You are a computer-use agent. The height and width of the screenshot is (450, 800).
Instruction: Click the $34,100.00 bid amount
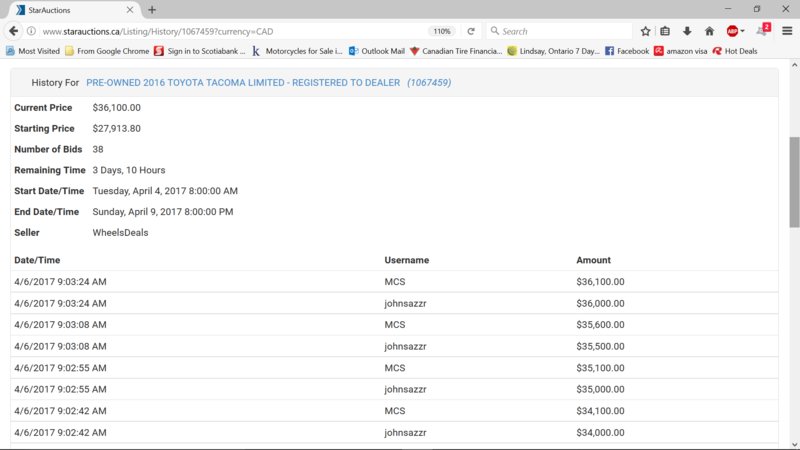[x=601, y=411]
